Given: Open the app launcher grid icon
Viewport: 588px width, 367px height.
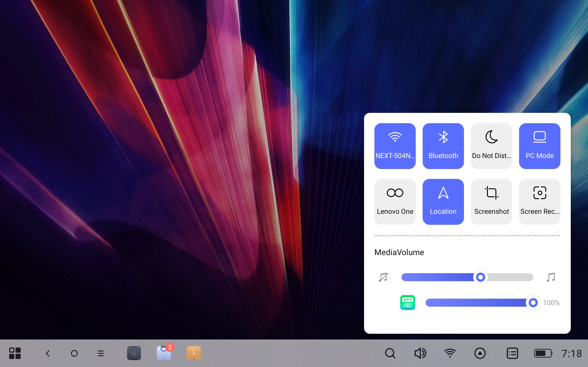Looking at the screenshot, I should tap(15, 353).
